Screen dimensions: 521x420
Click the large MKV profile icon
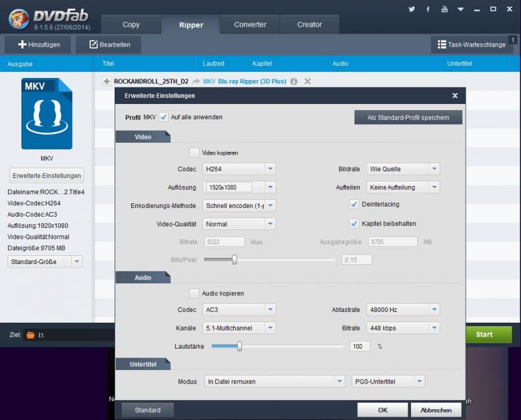pyautogui.click(x=47, y=114)
